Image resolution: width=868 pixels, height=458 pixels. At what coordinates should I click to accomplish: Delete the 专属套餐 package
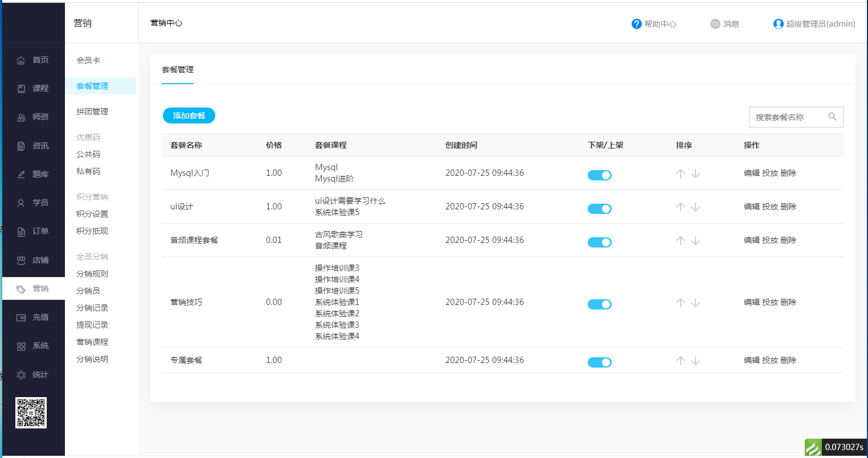pyautogui.click(x=788, y=360)
